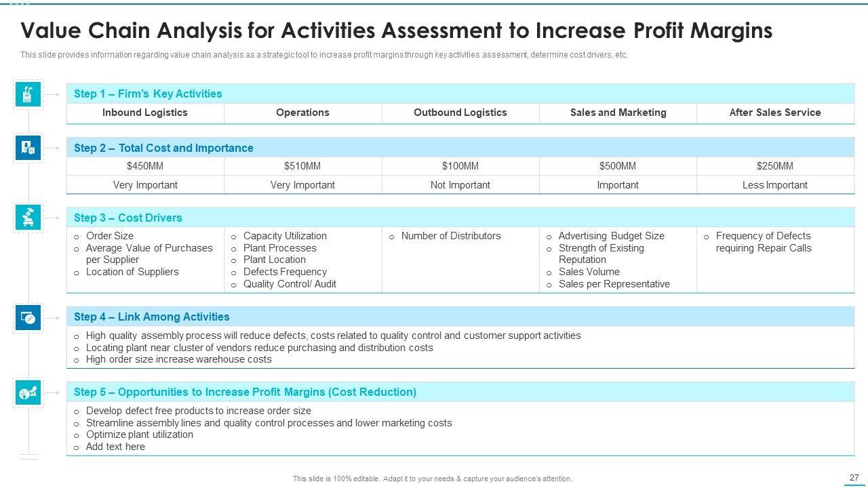Select the "Plant Location" bullet
Viewport: 868px width, 488px height.
275,260
